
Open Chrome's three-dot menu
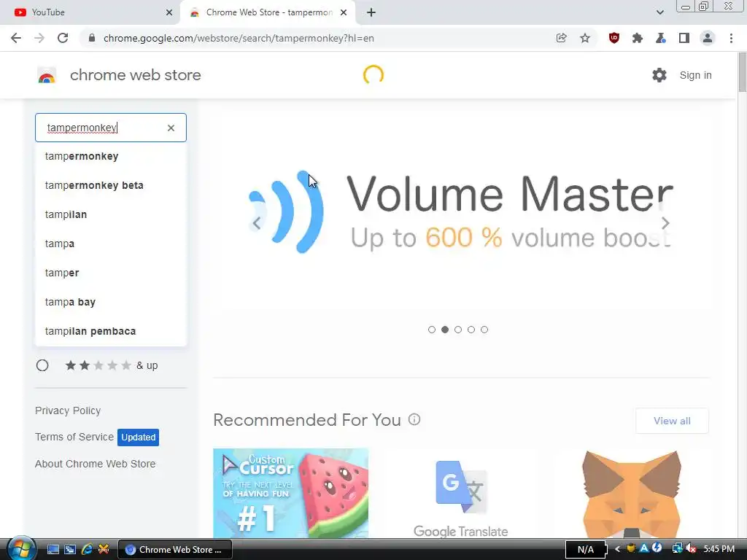pyautogui.click(x=731, y=38)
